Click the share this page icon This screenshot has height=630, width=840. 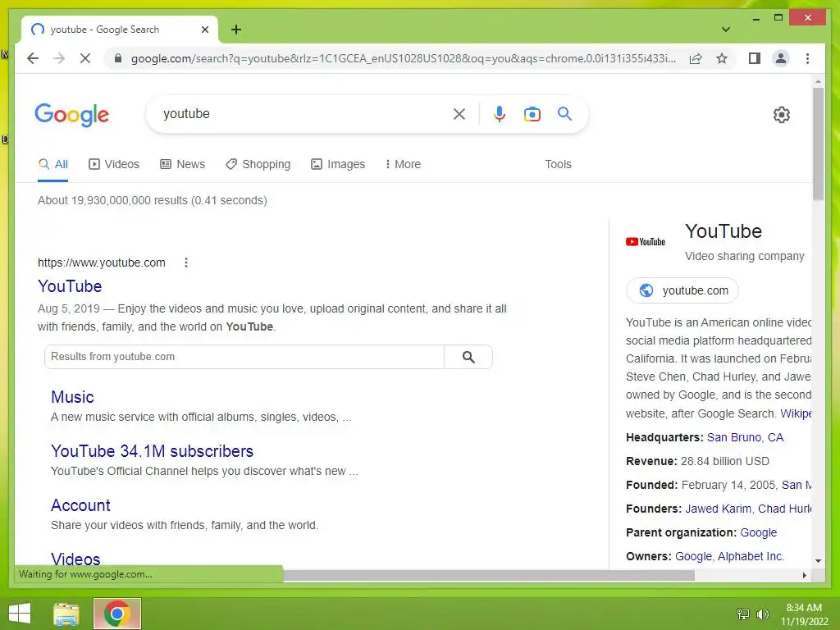(696, 58)
